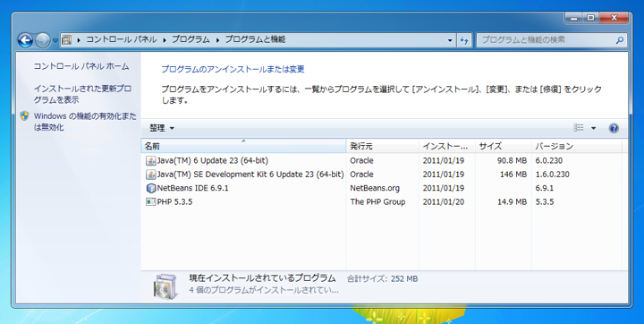Select Java(TM) 6 Update 23 (64-bit) entry
Image resolution: width=644 pixels, height=324 pixels.
point(212,161)
